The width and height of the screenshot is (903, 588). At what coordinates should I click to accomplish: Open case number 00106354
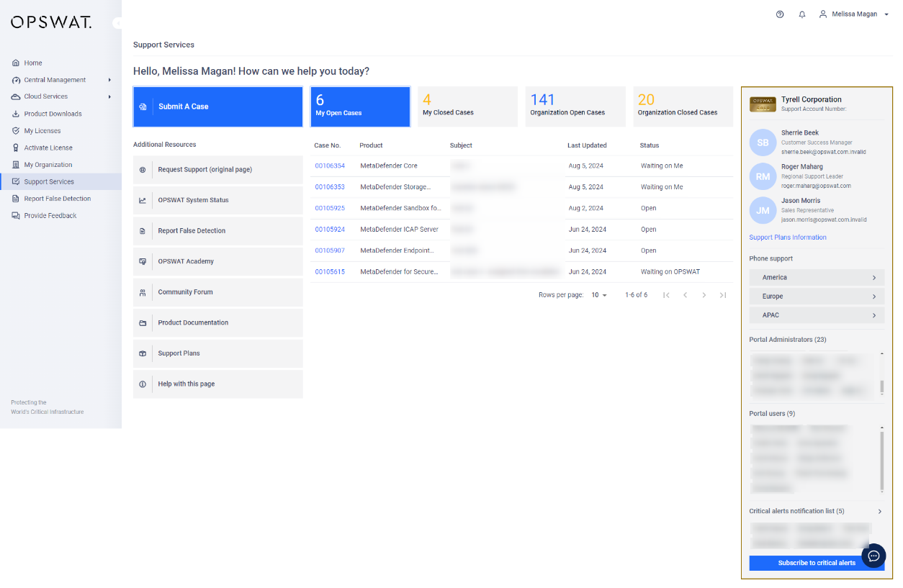pos(330,166)
